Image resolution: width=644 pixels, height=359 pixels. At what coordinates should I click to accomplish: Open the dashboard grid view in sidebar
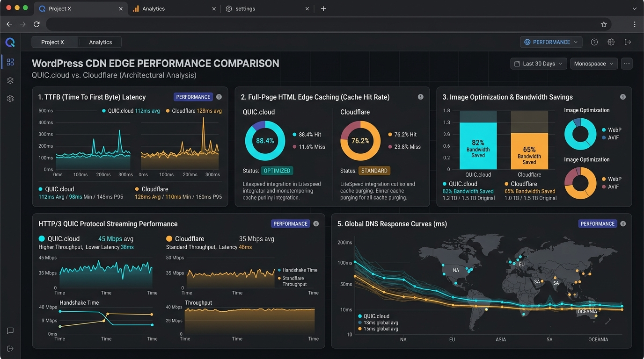pyautogui.click(x=10, y=62)
